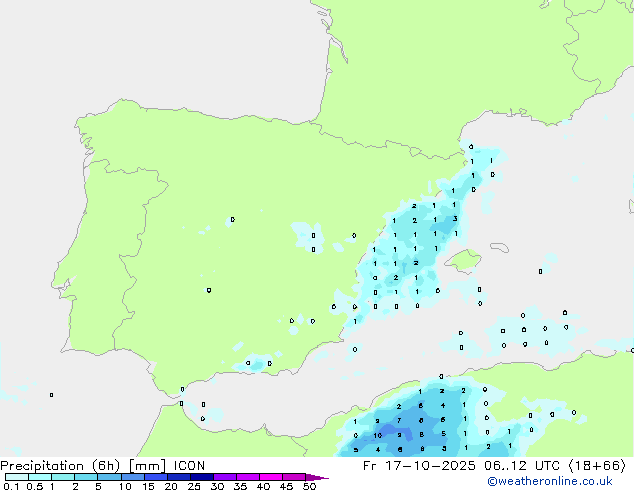Click the purple swatch between 30 and 35
Image resolution: width=634 pixels, height=490 pixels.
point(224,477)
